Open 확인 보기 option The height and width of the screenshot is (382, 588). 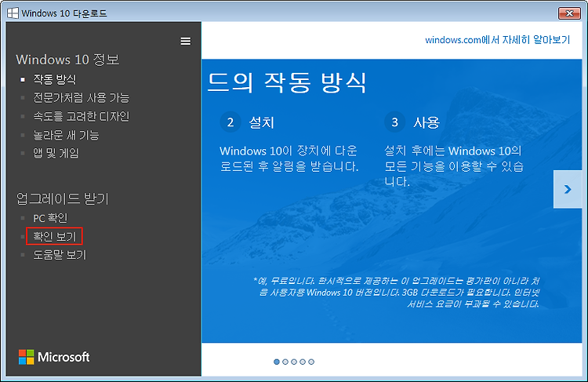click(55, 236)
